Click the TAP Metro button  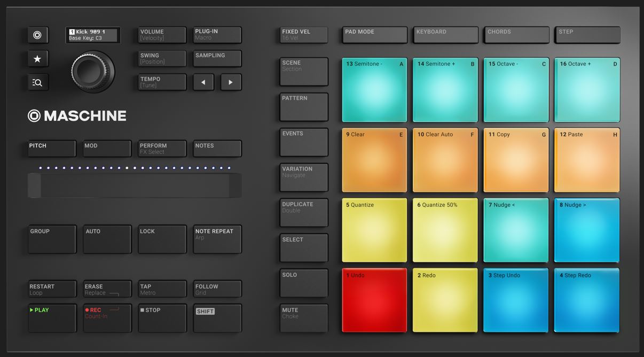[162, 289]
